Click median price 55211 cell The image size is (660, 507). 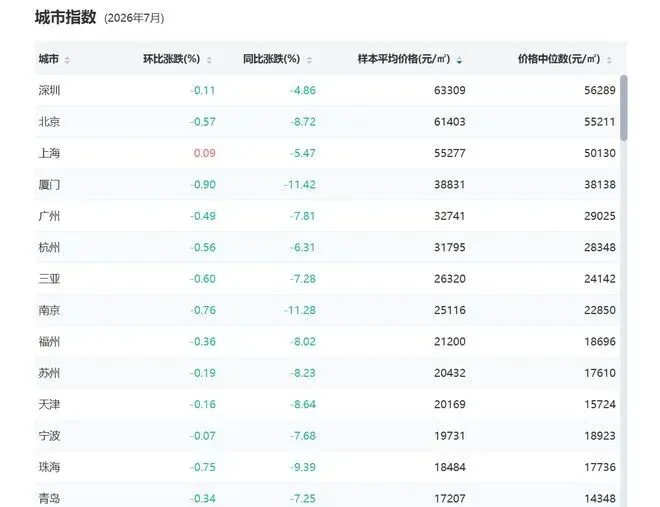click(x=600, y=122)
